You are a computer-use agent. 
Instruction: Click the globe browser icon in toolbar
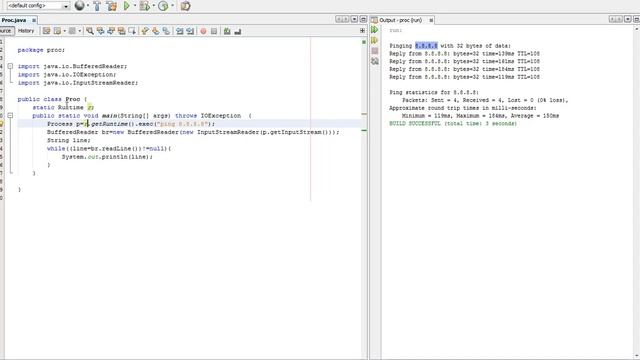(80, 6)
